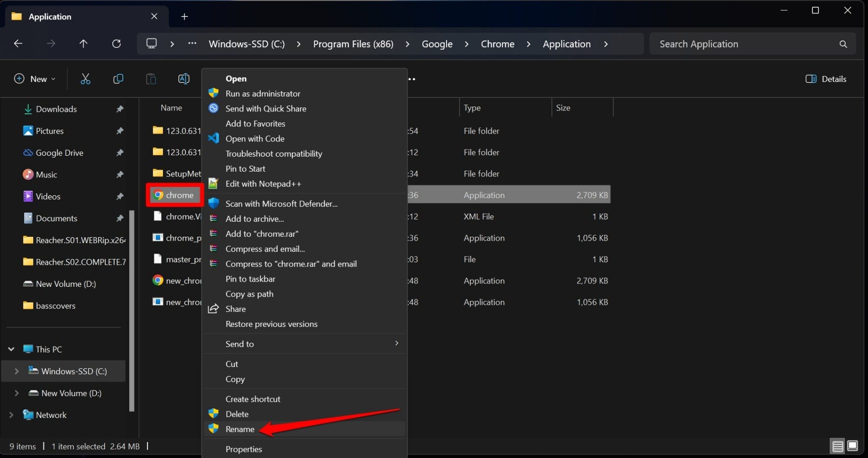Expand the Windows-SSD (C:) tree node
Image resolution: width=868 pixels, height=458 pixels.
click(x=16, y=371)
